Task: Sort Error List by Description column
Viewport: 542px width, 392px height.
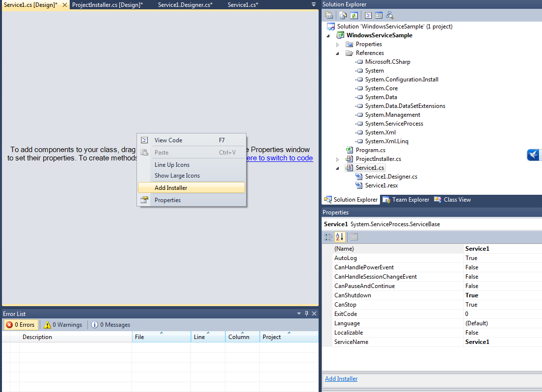Action: tap(75, 337)
